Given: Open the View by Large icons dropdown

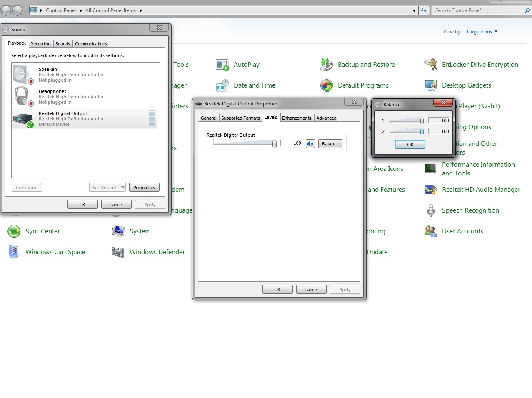Looking at the screenshot, I should 482,32.
